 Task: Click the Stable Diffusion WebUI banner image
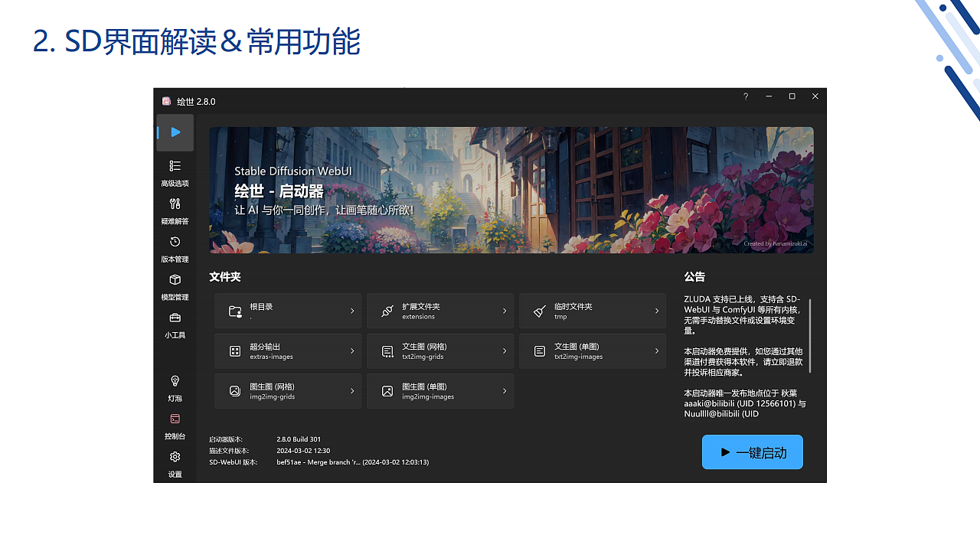click(x=511, y=190)
